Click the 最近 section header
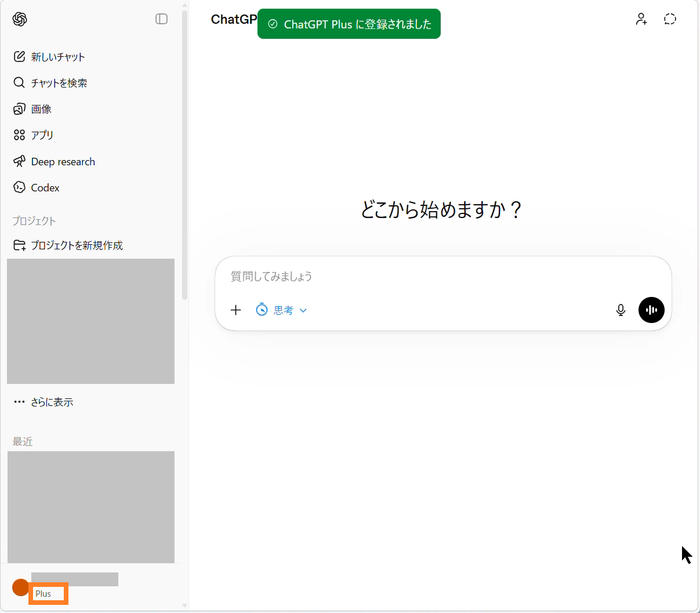Viewport: 700px width, 613px height. point(23,441)
